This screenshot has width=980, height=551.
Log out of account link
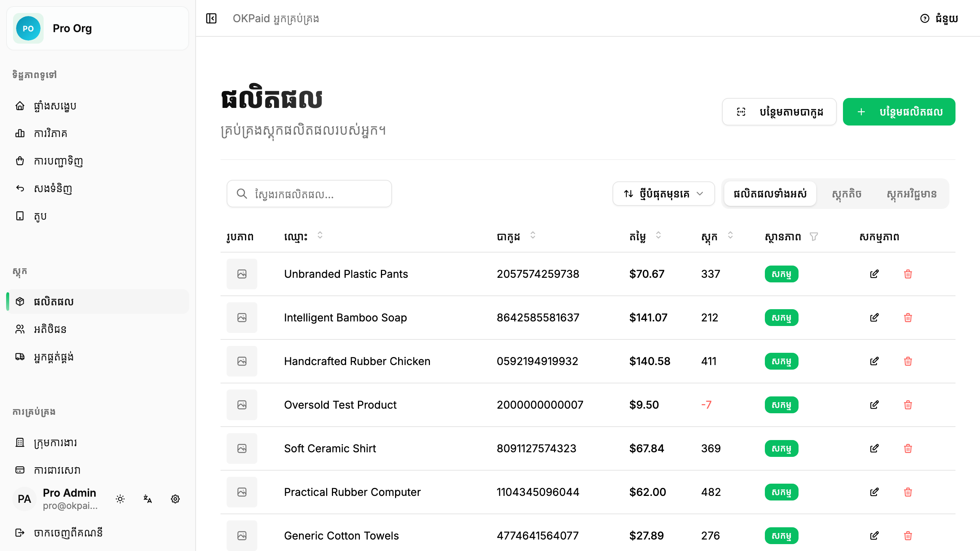coord(98,533)
